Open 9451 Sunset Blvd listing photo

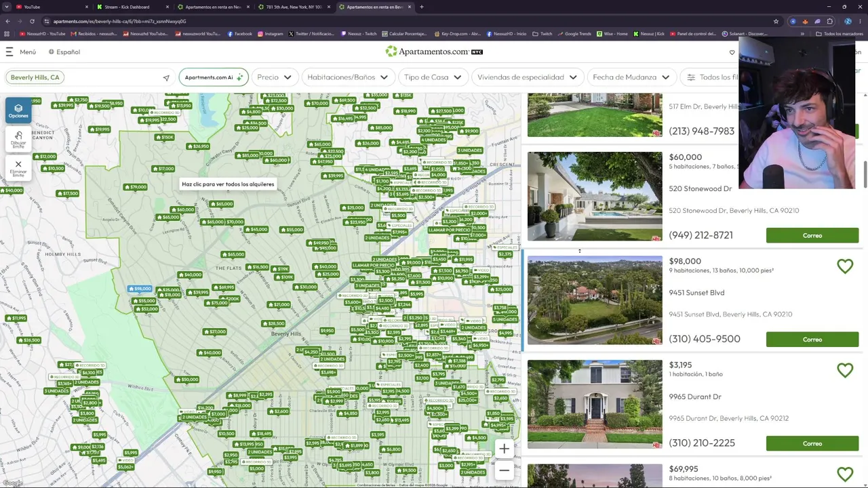coord(595,300)
